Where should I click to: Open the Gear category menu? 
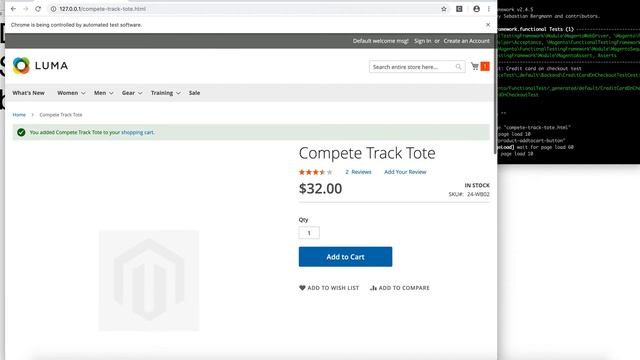pos(128,93)
